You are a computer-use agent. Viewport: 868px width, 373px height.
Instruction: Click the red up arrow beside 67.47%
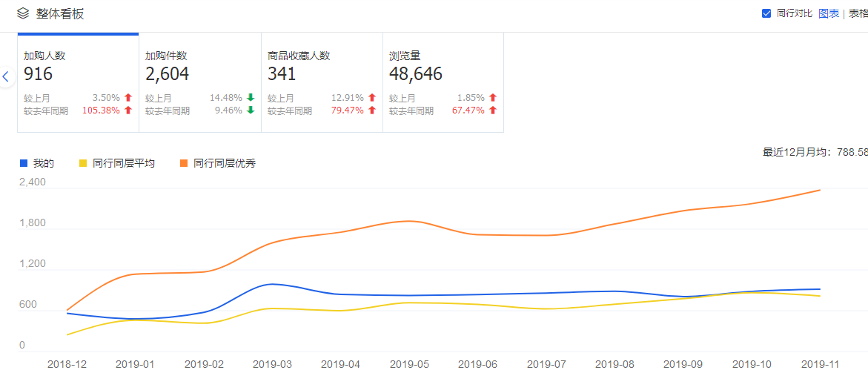(x=493, y=110)
